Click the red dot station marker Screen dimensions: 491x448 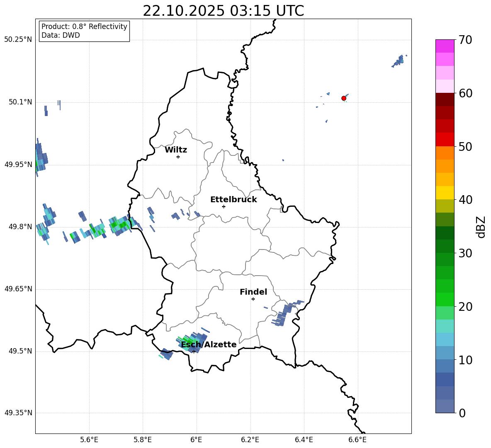click(x=343, y=98)
